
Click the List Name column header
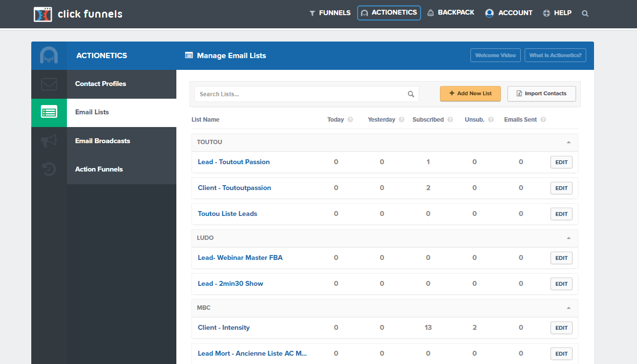coord(205,120)
